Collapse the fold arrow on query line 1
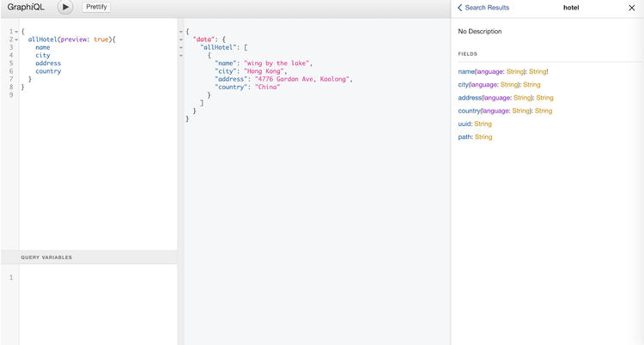Viewport: 644px width, 345px height. [16, 32]
